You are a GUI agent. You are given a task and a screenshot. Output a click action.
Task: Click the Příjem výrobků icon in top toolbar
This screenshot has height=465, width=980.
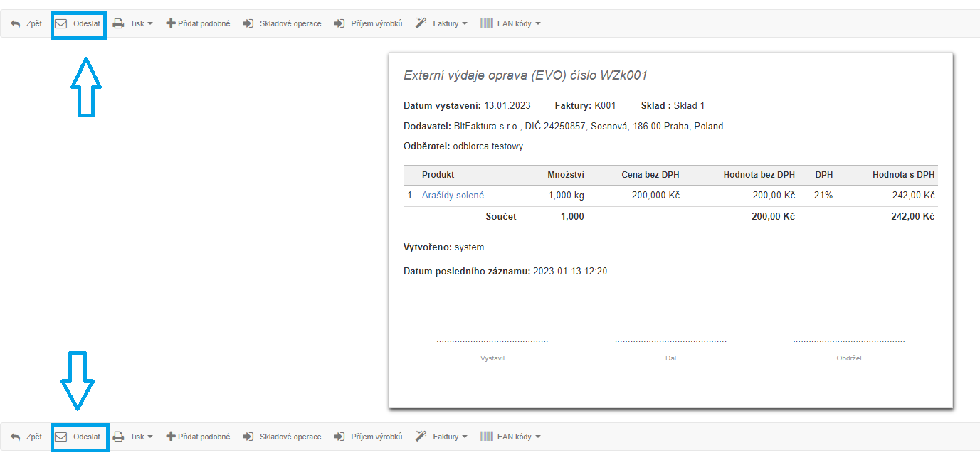339,23
